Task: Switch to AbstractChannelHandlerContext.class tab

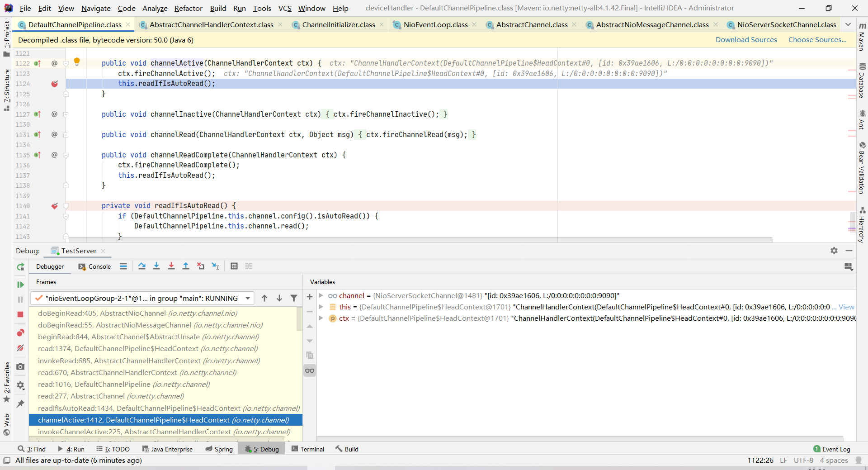Action: click(211, 24)
